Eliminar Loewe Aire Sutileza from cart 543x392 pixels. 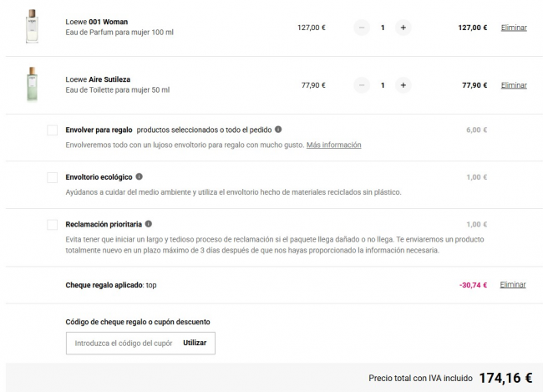[514, 84]
